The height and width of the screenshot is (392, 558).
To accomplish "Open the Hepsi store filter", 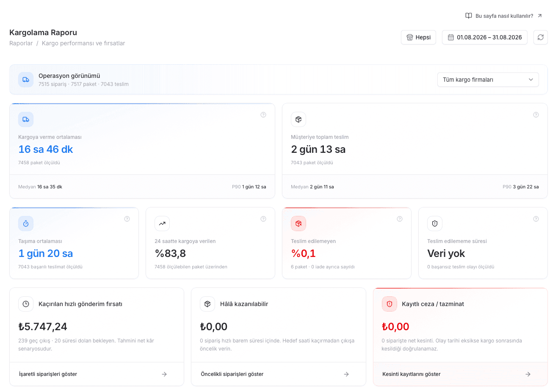I will coord(418,37).
